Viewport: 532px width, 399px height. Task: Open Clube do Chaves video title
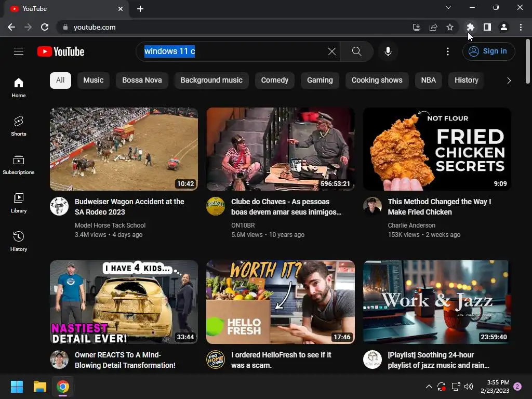click(286, 207)
